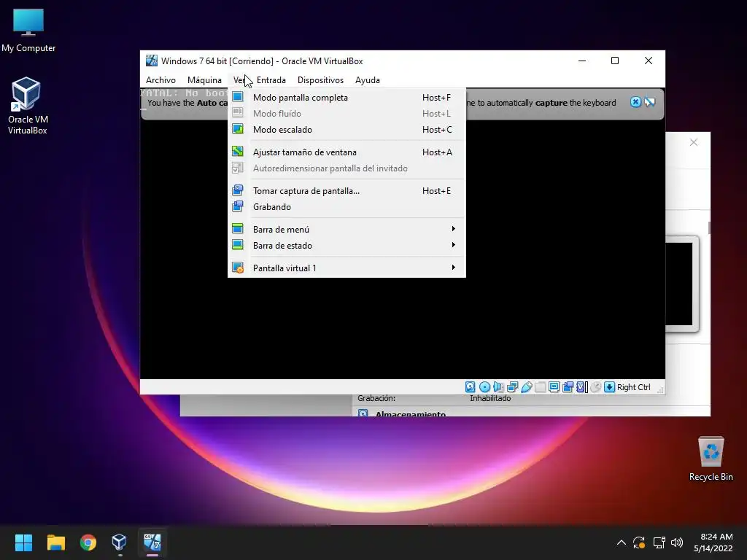This screenshot has height=560, width=747.
Task: Open the Entrada menu
Action: click(271, 80)
